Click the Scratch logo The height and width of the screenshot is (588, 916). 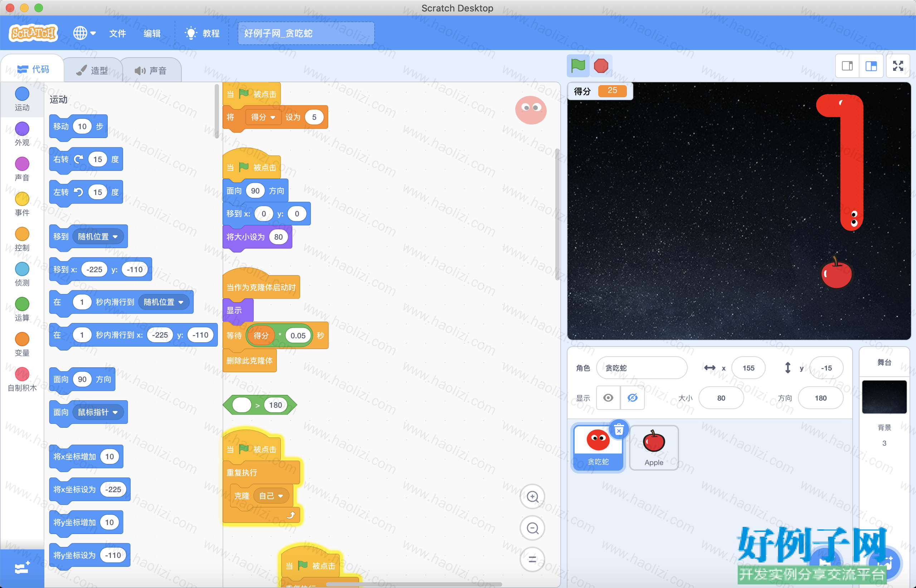33,33
